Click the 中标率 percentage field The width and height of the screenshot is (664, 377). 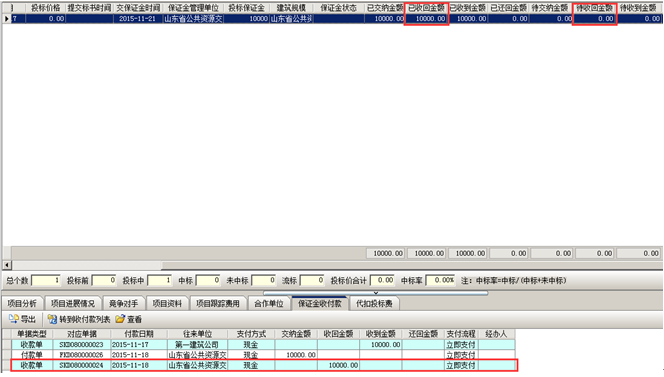pos(440,280)
